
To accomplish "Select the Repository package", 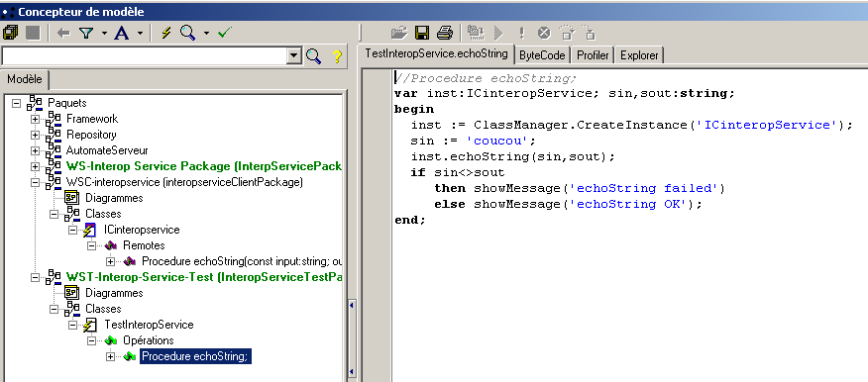I will tap(91, 135).
